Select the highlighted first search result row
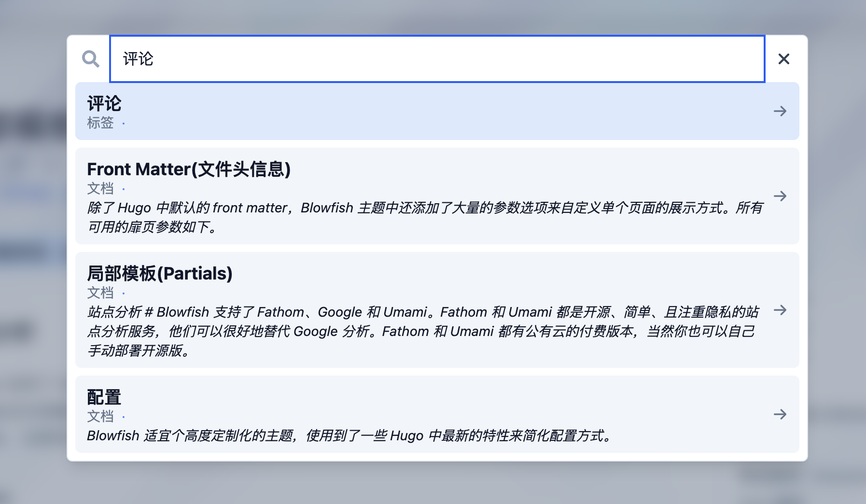 [x=434, y=112]
